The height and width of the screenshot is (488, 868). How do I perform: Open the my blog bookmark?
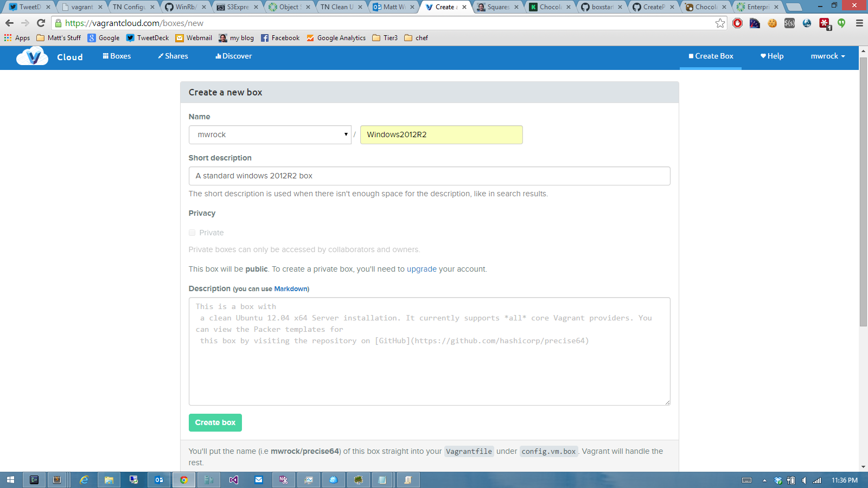click(237, 38)
